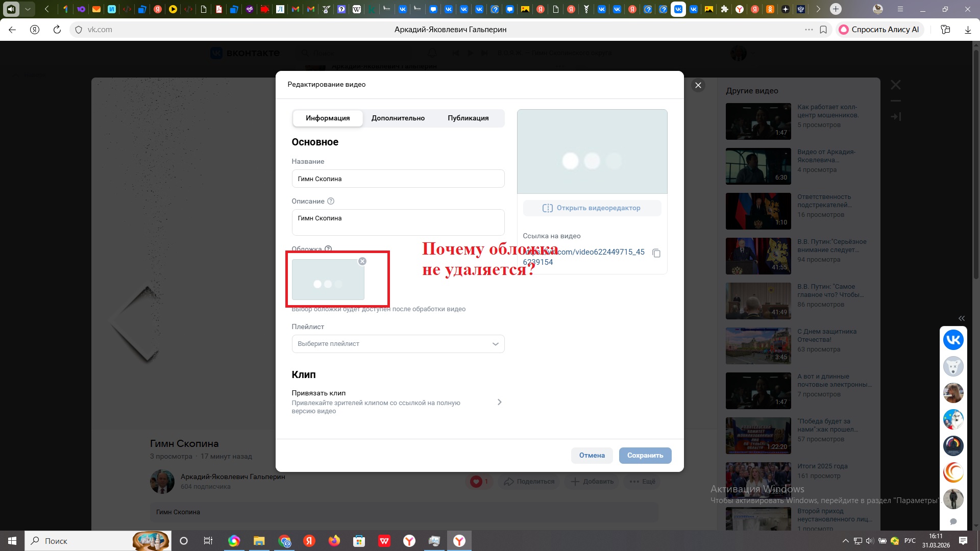Click cover help question mark icon
Screen dimensions: 980x551
[328, 249]
